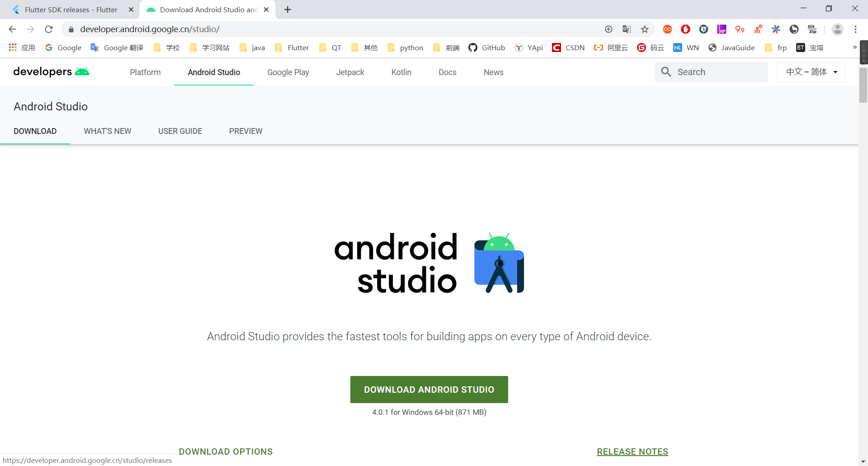Screen dimensions: 868x466
Task: Open the 学校 bookmark folder
Action: click(167, 48)
